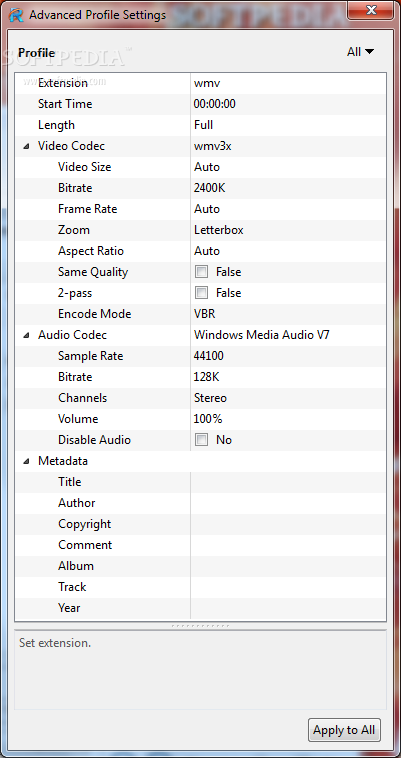This screenshot has width=401, height=758.
Task: Click the app icon in the title bar
Action: (x=16, y=15)
